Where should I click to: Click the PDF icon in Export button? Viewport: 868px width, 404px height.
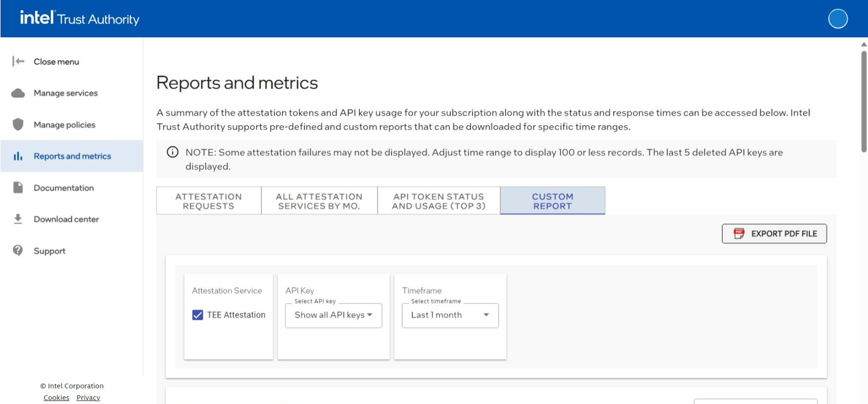(739, 233)
